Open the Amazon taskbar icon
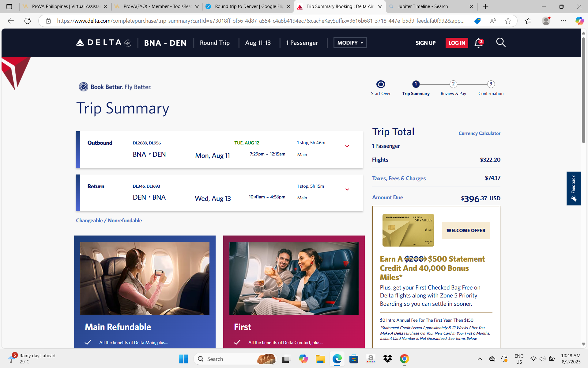The width and height of the screenshot is (588, 368). pos(371,359)
